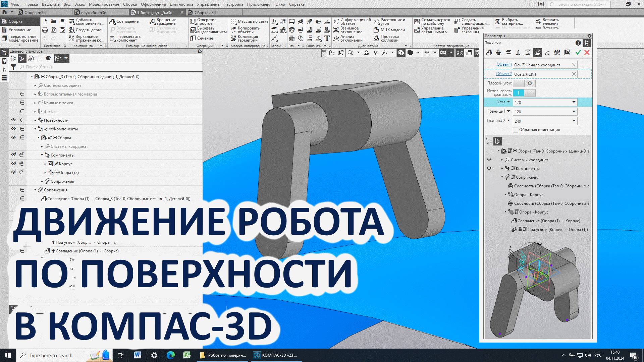Select the Parallel mate icon in Parameters

[x=508, y=53]
